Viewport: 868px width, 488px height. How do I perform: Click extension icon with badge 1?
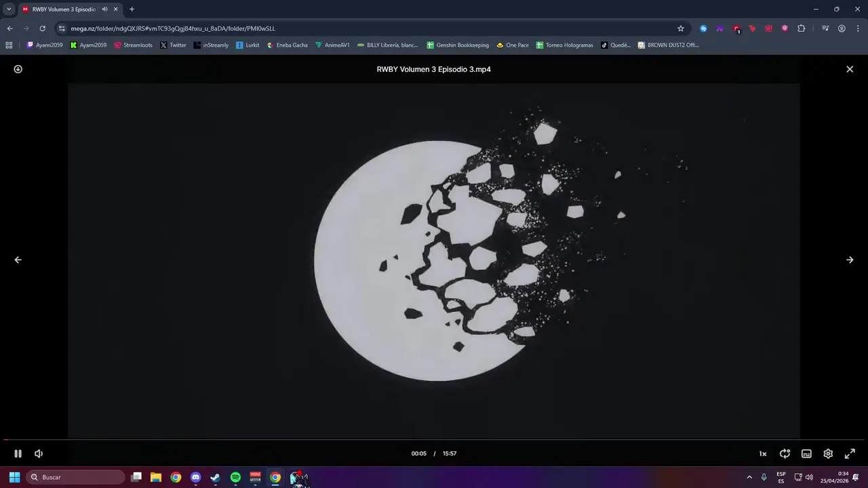coord(736,29)
